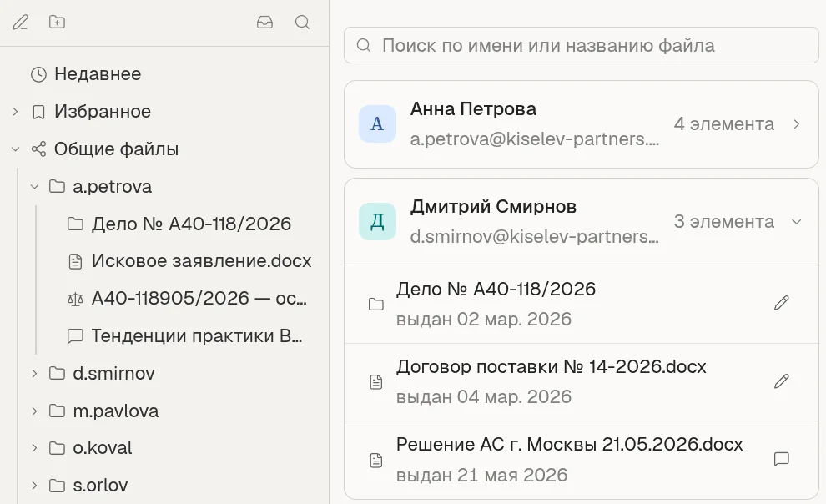The image size is (826, 504).
Task: Open Договор поставки № 14-2026.docx file name
Action: [x=551, y=366]
